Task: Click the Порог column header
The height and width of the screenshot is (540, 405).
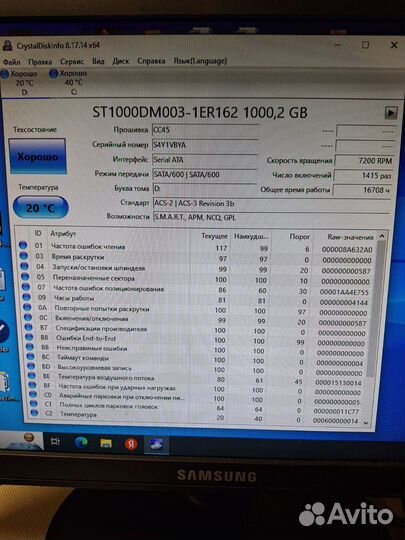Action: coord(300,237)
